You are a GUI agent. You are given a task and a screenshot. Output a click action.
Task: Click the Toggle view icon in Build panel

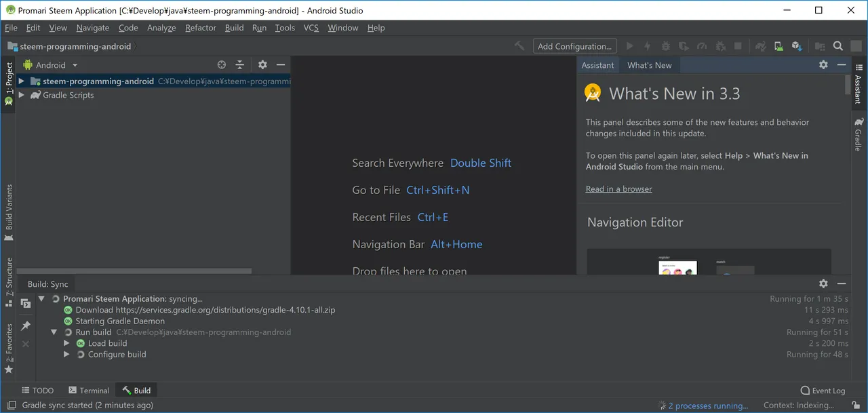[26, 303]
